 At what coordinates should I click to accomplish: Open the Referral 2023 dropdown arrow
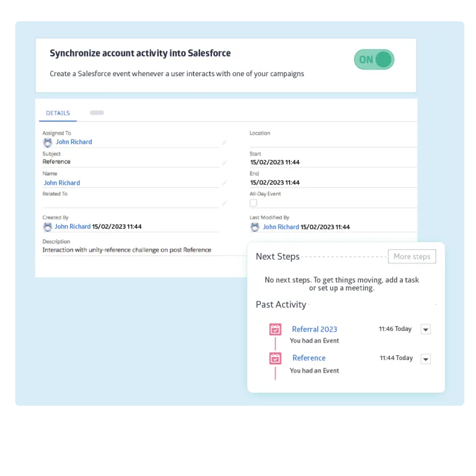tap(426, 329)
